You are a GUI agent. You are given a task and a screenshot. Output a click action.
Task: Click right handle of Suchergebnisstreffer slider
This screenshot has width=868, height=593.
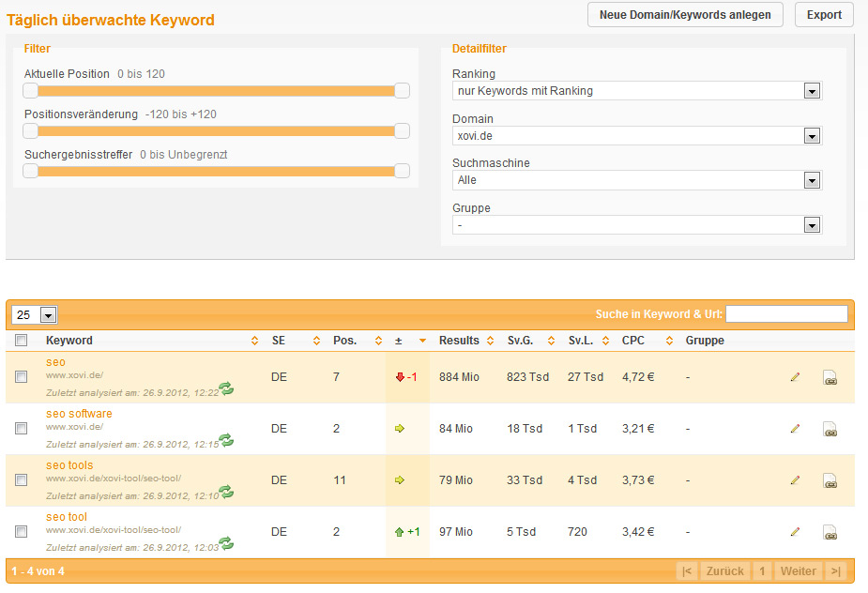tap(402, 171)
